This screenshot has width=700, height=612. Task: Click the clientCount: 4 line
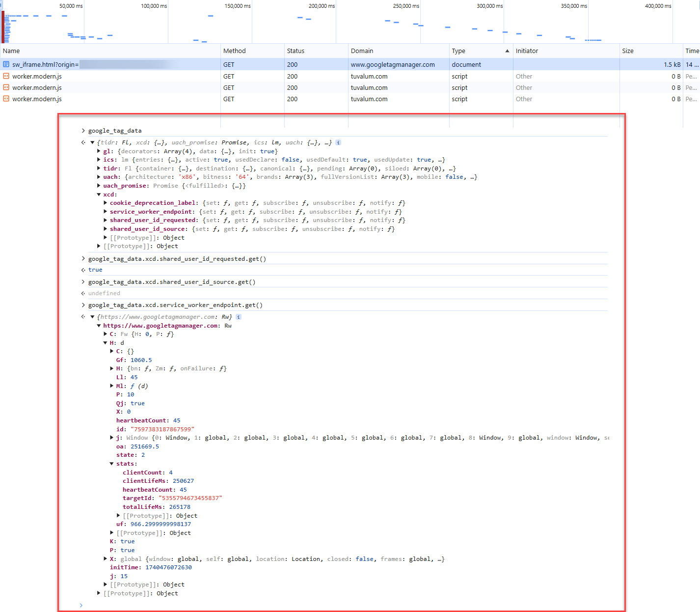click(148, 473)
